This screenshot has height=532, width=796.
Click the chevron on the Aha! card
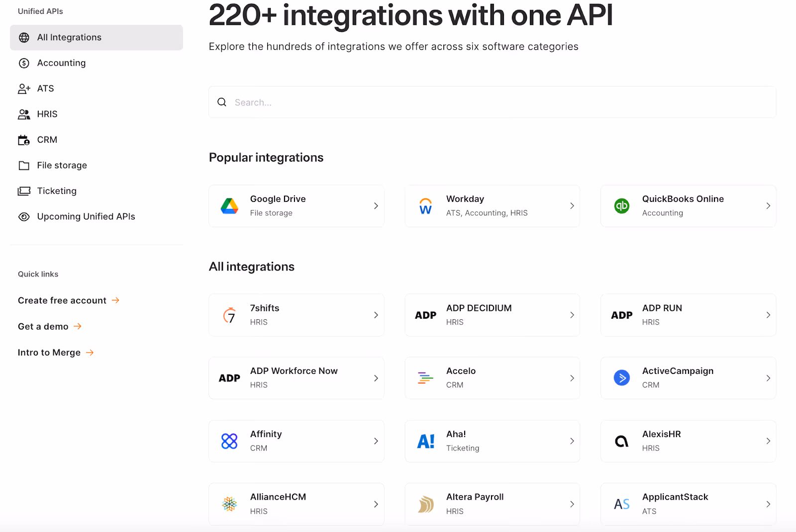(x=572, y=441)
